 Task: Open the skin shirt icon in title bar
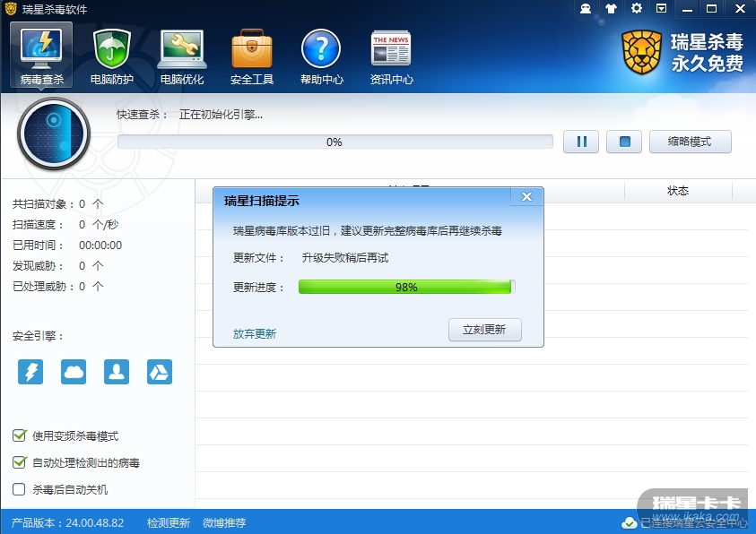(x=611, y=8)
